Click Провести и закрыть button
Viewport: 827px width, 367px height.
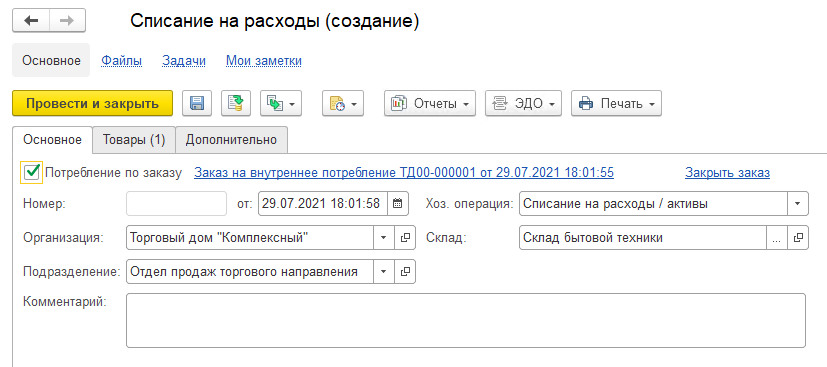click(x=92, y=103)
